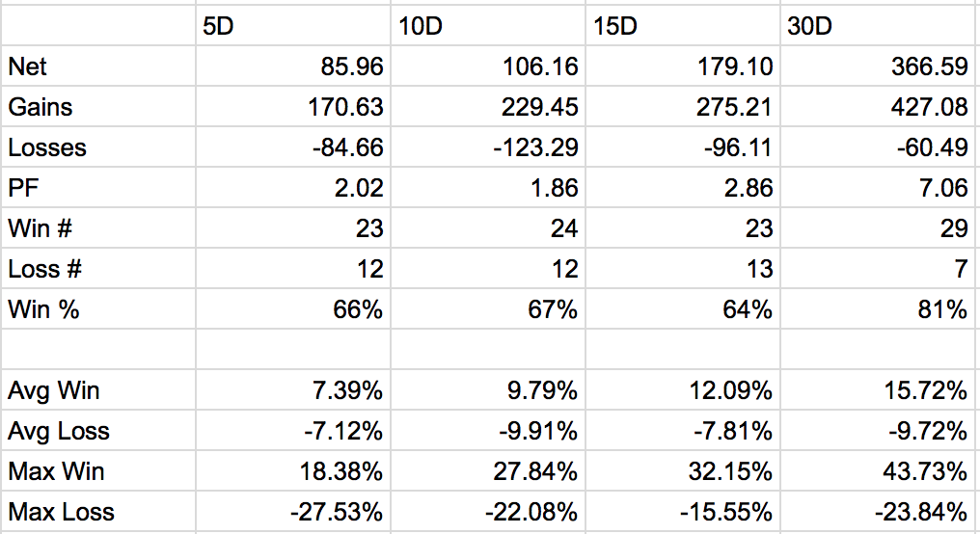Screen dimensions: 980x534
Task: Select the 30D column header cell
Action: pyautogui.click(x=880, y=26)
